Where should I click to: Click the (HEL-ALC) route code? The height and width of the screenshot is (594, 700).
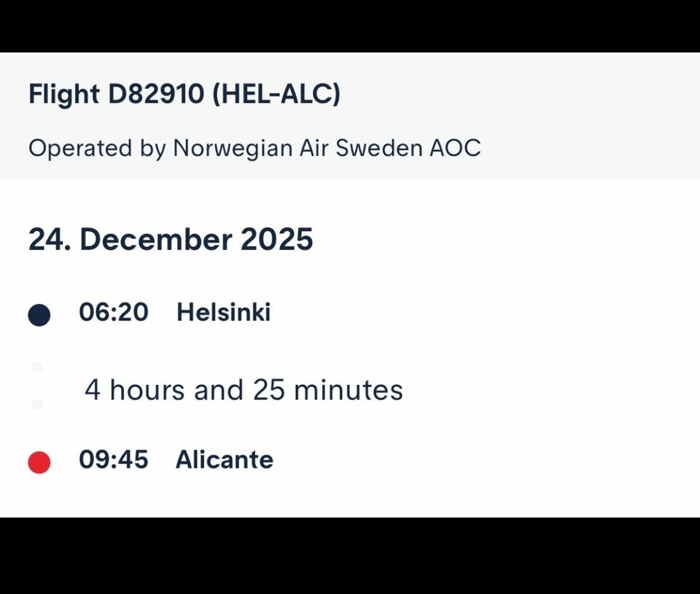[276, 94]
